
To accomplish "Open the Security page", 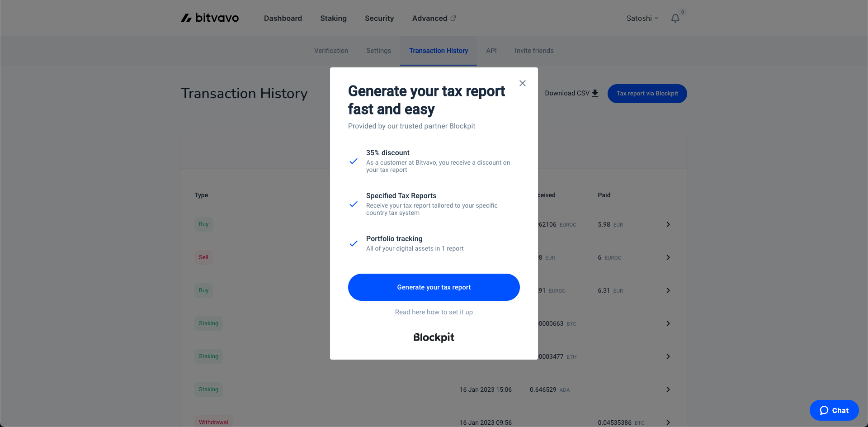I will pyautogui.click(x=379, y=19).
